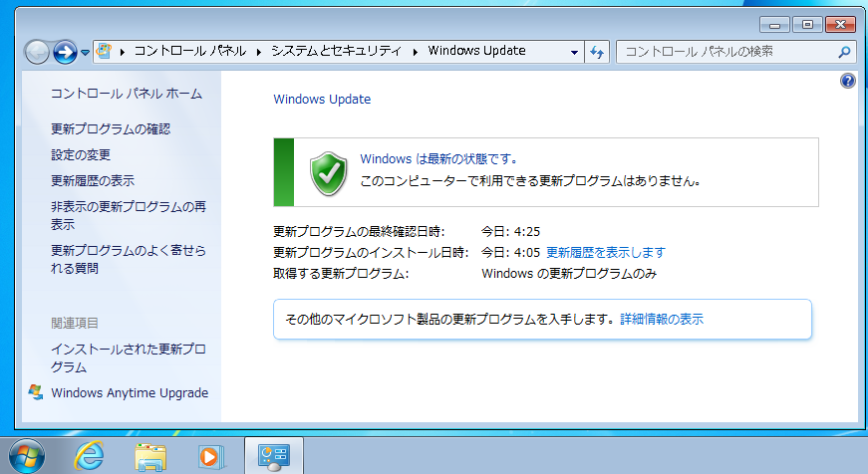Click Windows の更新プログラムのみ text

pos(569,273)
